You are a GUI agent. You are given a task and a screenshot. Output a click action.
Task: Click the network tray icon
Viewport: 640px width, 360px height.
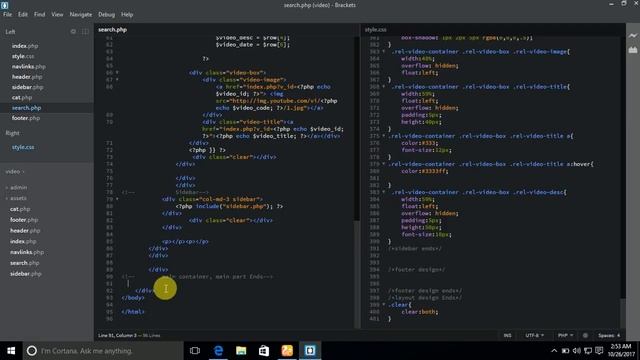588,351
